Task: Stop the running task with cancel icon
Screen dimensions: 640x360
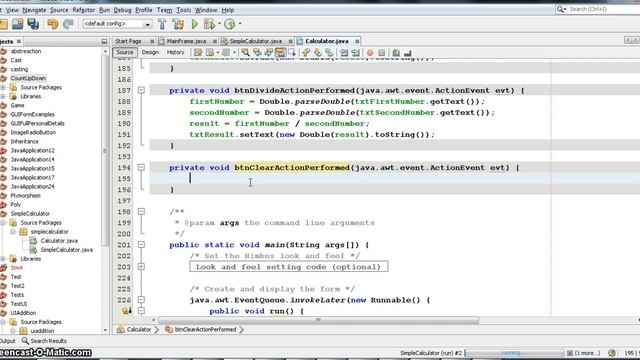Action: click(x=570, y=353)
